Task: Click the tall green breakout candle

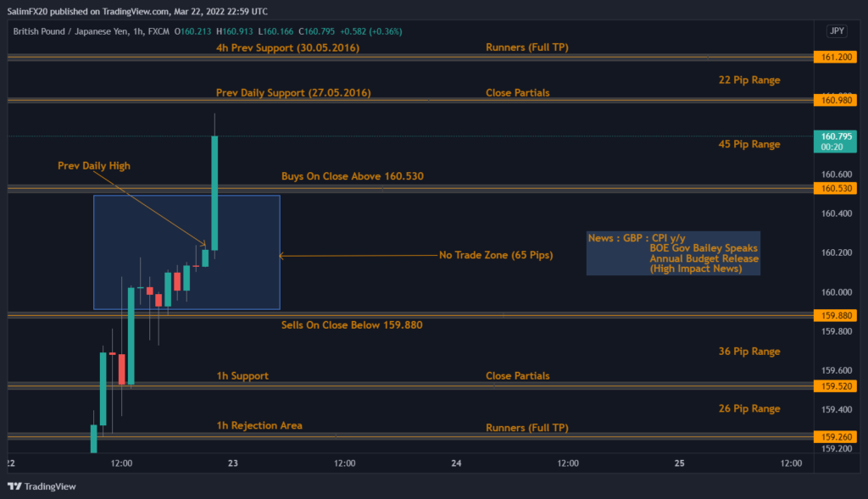Action: coord(214,193)
